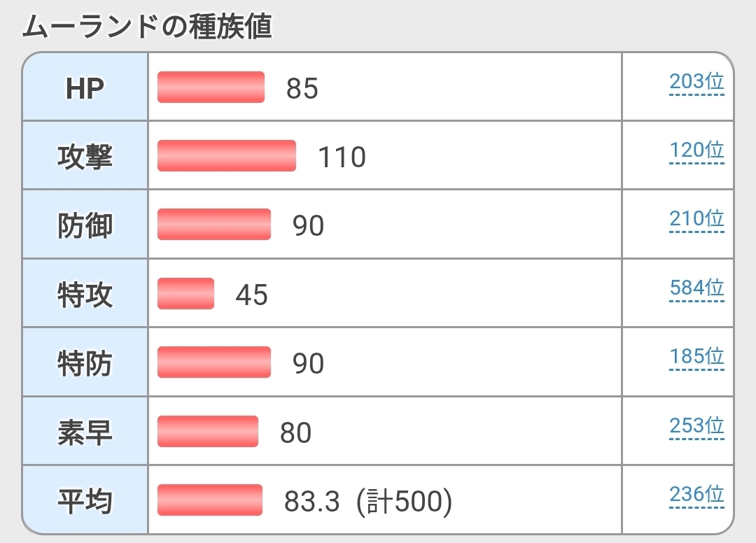Viewport: 756px width, 543px height.
Task: Click the red 攻撃 stat bar
Action: point(226,155)
